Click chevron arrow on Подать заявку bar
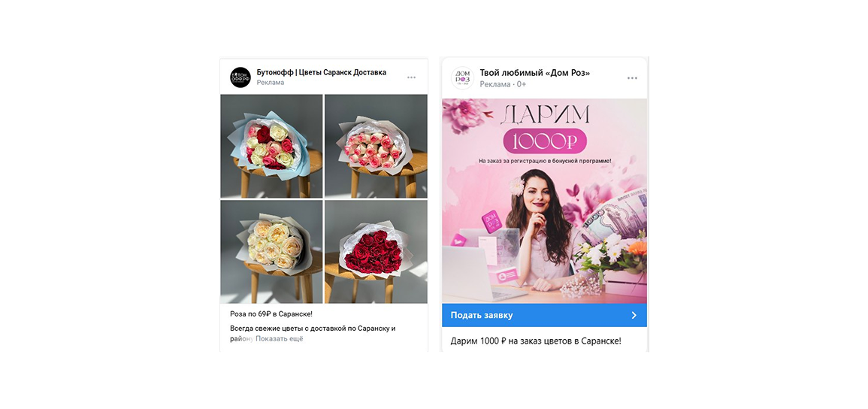Screen dimensions: 868x409 point(634,316)
